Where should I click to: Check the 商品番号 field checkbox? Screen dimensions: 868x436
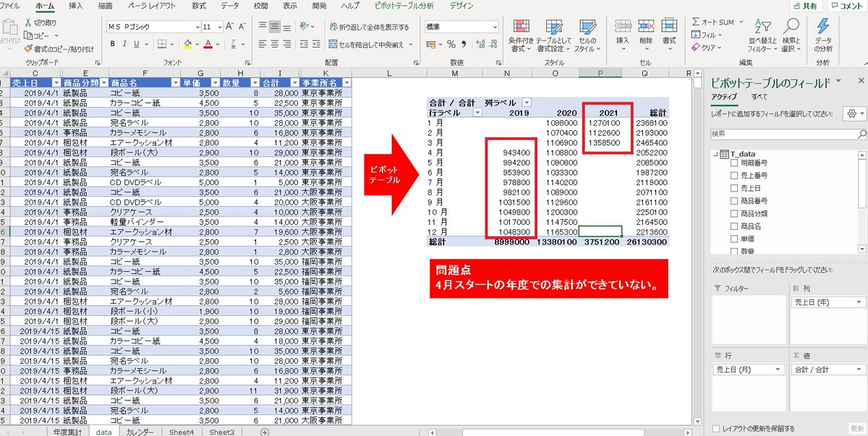(x=733, y=201)
